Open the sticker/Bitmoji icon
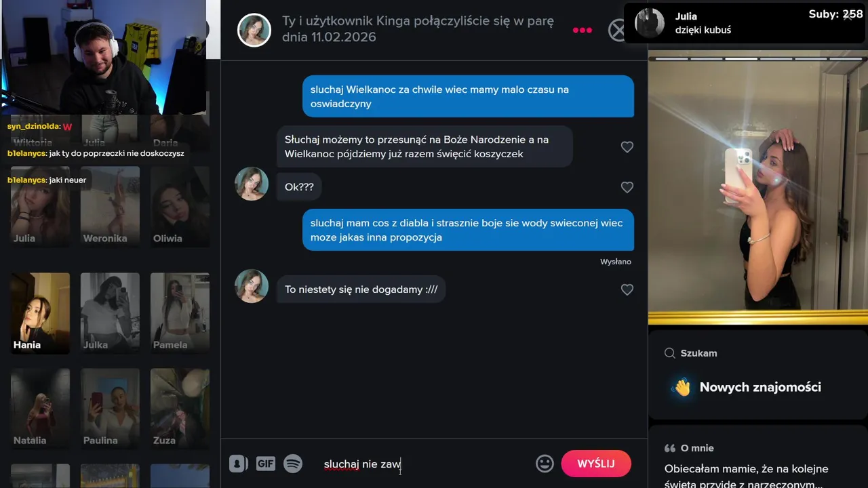The width and height of the screenshot is (868, 488). click(238, 464)
